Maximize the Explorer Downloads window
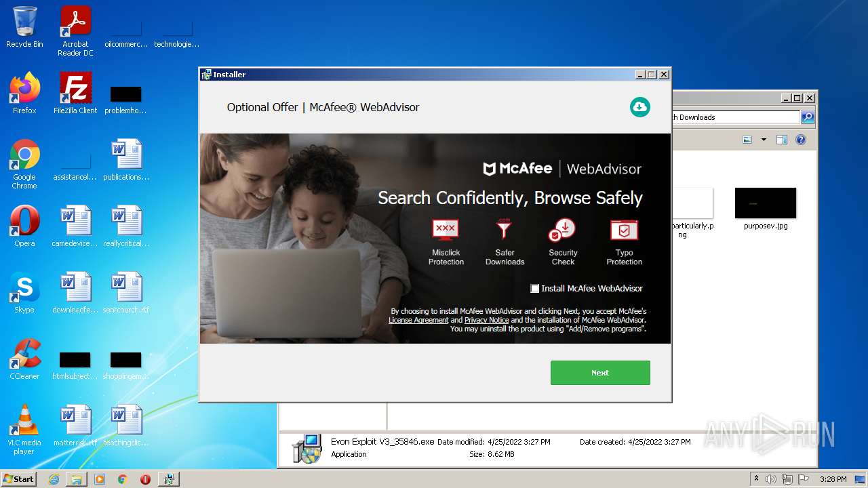Viewport: 868px width, 488px height. point(797,98)
